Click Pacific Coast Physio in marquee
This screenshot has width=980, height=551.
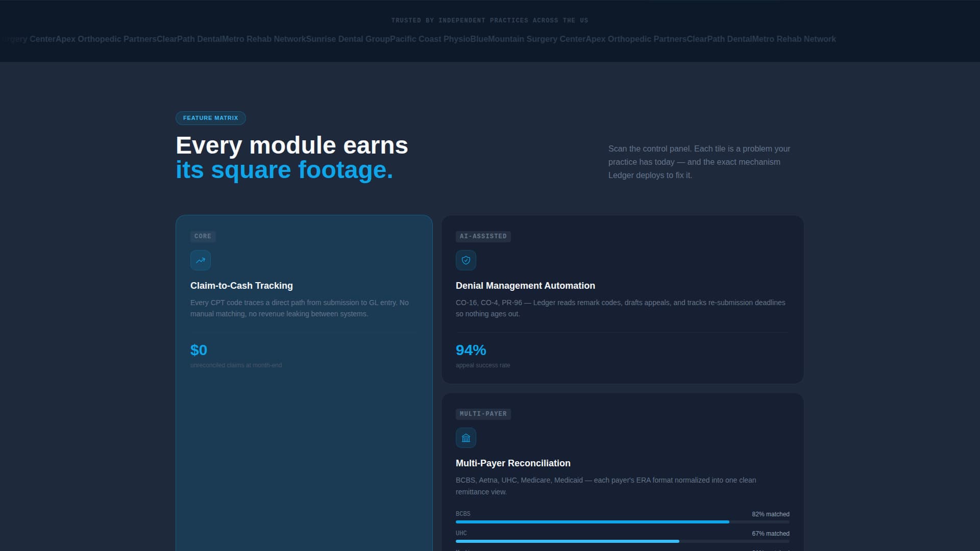pyautogui.click(x=430, y=39)
